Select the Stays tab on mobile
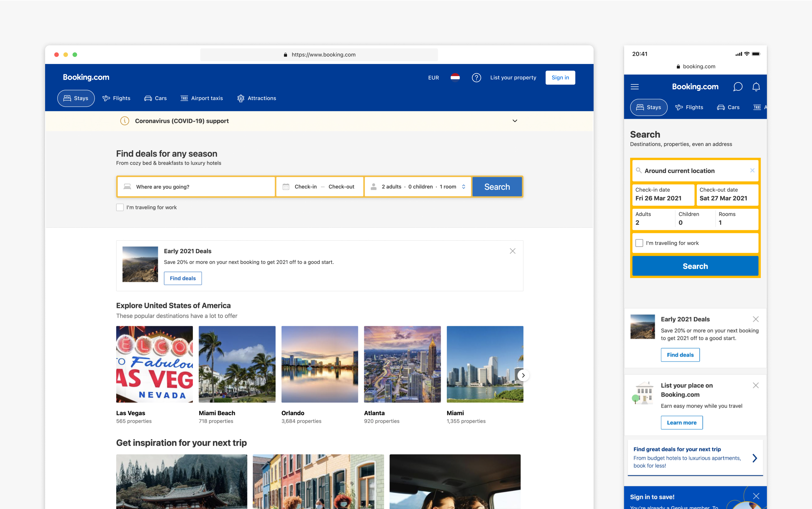812x509 pixels. [648, 107]
